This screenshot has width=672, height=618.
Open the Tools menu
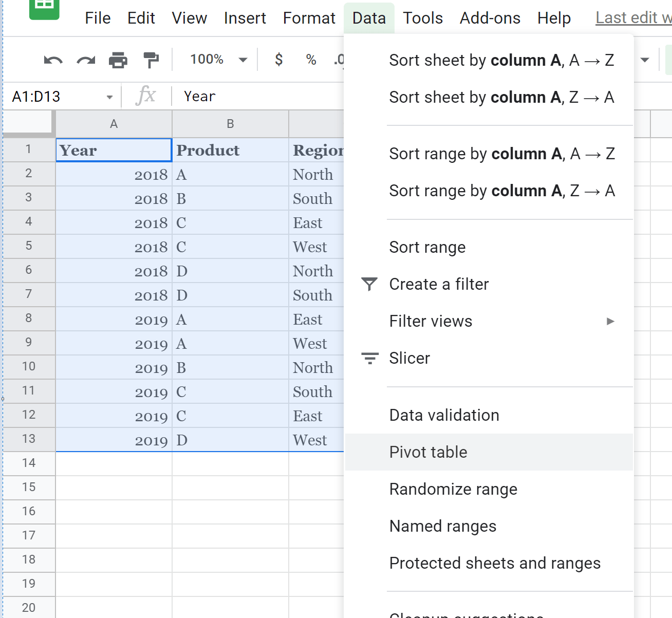[422, 17]
